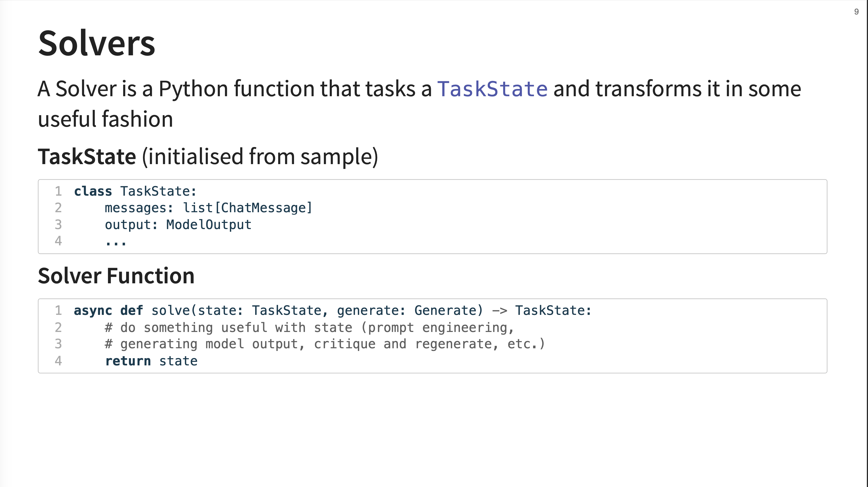Click the 'class TaskState:' code line
The image size is (868, 487).
pyautogui.click(x=135, y=191)
